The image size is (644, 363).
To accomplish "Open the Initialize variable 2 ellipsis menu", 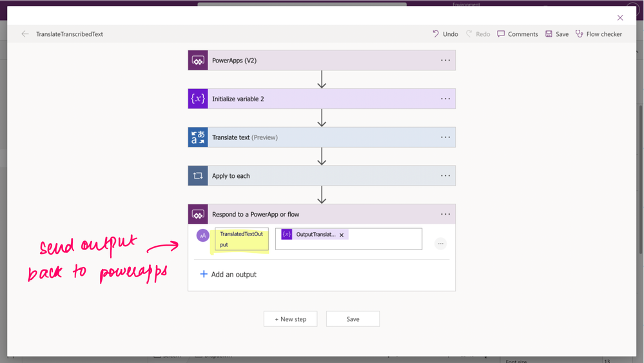I will pyautogui.click(x=445, y=99).
